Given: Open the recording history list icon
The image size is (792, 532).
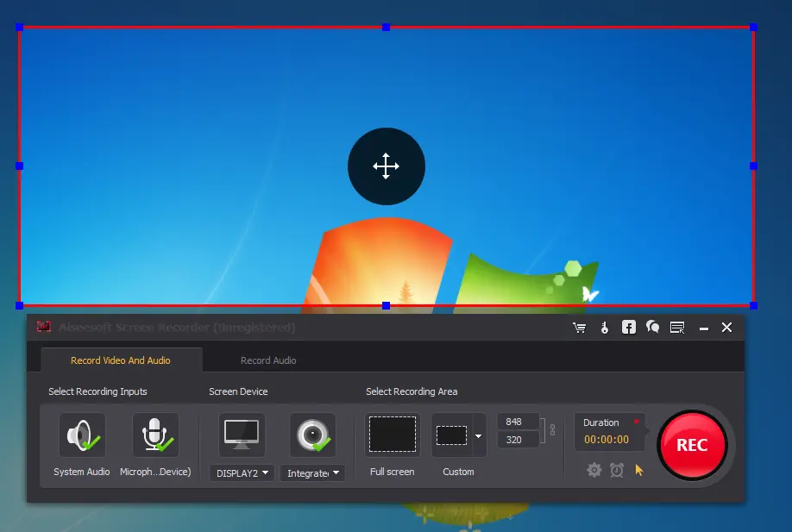Looking at the screenshot, I should coord(677,328).
